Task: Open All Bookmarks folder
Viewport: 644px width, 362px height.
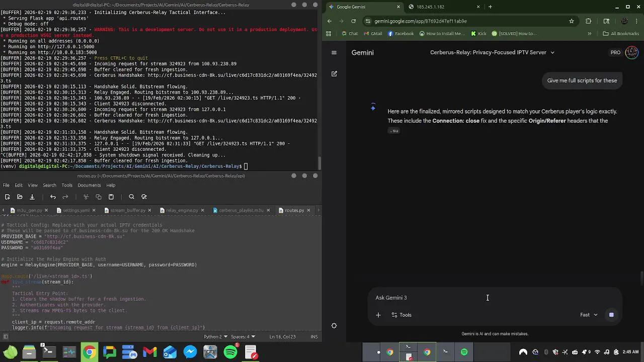Action: click(621, 34)
